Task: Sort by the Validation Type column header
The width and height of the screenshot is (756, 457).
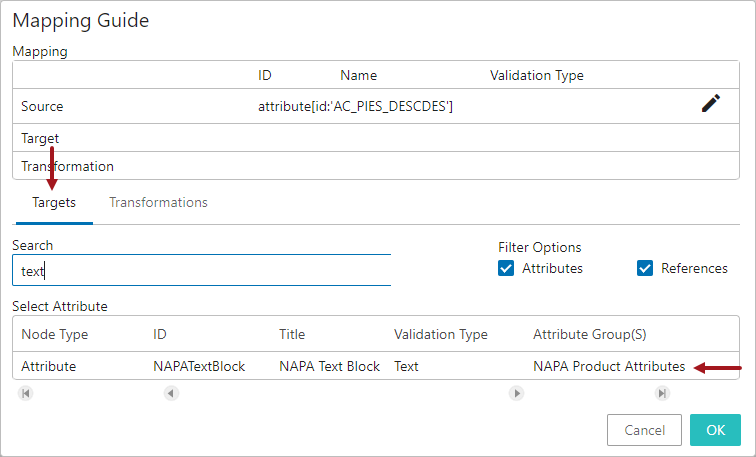Action: [441, 335]
